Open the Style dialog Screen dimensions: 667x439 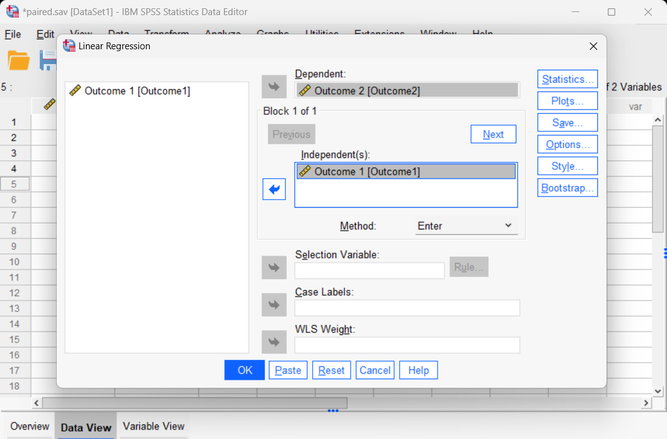[x=567, y=166]
